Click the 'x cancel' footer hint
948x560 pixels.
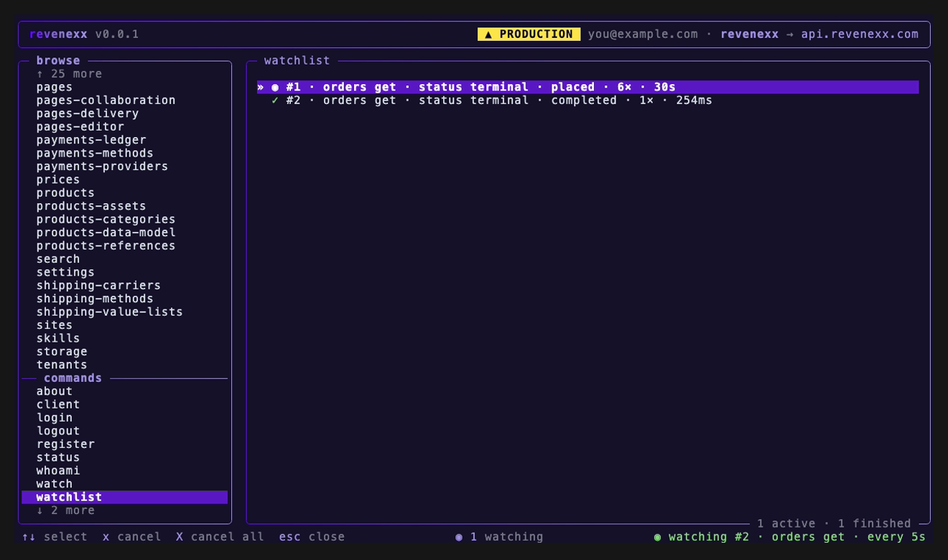(131, 537)
